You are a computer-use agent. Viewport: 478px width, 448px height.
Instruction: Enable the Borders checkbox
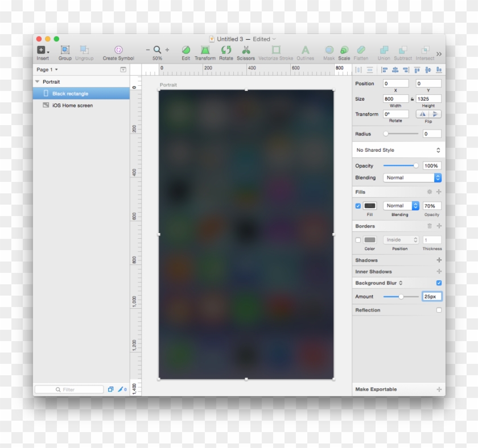pyautogui.click(x=358, y=240)
